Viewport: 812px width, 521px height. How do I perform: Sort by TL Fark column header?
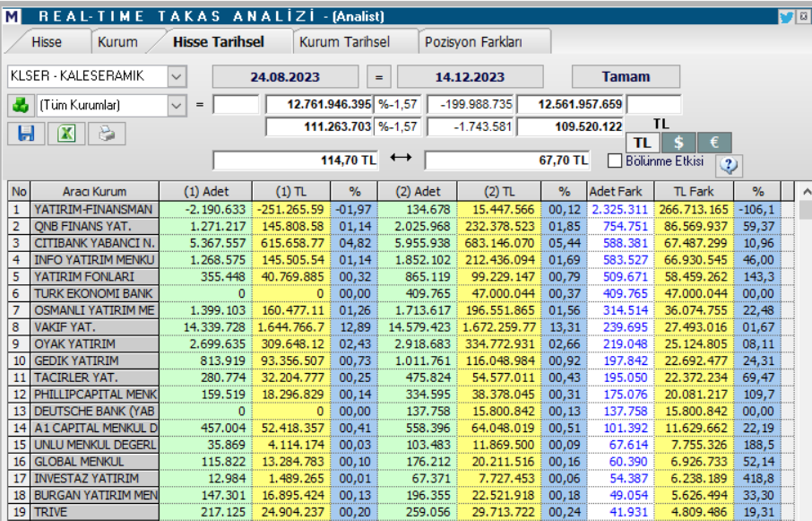tap(694, 192)
